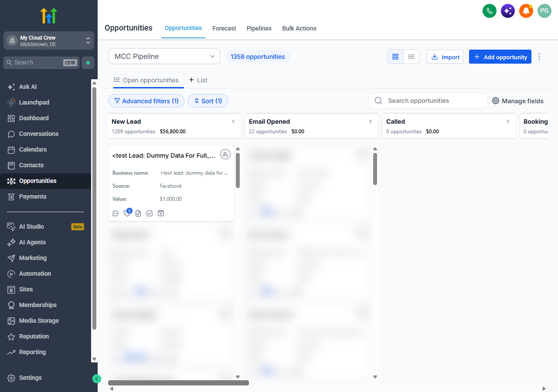Screen dimensions: 558x392
Task: Click the tags icon showing badge 5
Action: pos(127,213)
